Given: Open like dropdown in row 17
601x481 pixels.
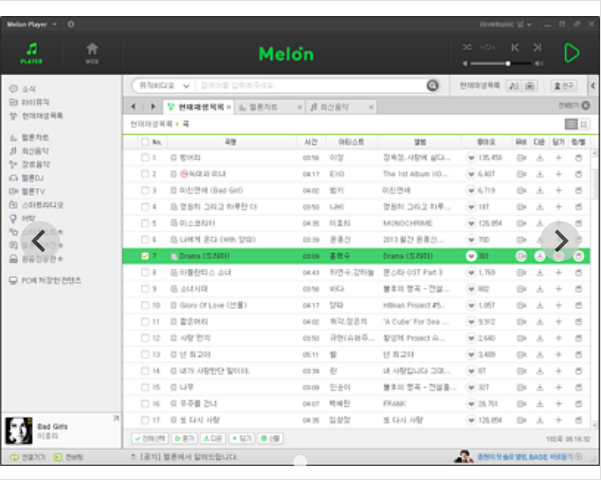Looking at the screenshot, I should (471, 420).
